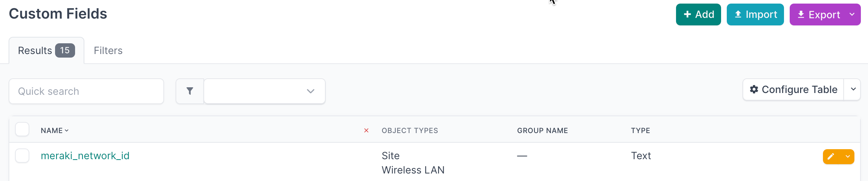
Task: Click the filter funnel icon
Action: click(190, 91)
